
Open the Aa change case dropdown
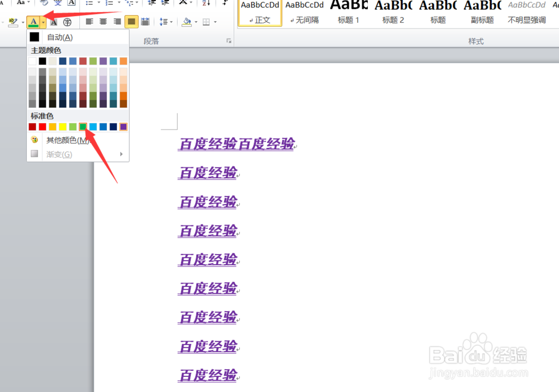[x=23, y=2]
